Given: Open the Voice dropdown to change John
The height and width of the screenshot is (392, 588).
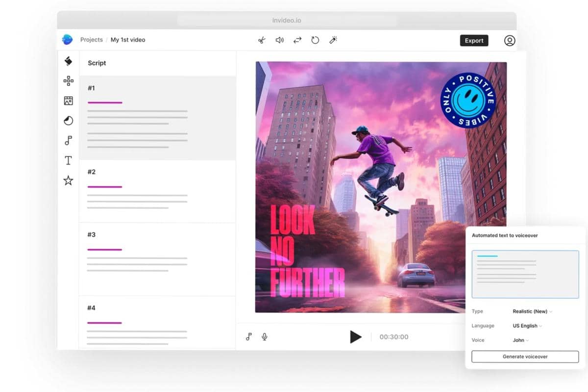Looking at the screenshot, I should coord(520,340).
